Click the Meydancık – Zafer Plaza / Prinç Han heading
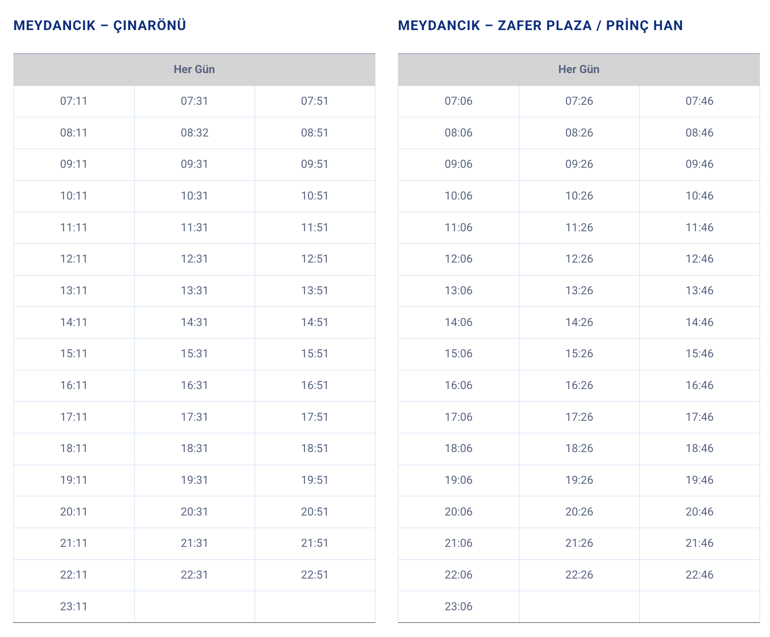 tap(540, 26)
